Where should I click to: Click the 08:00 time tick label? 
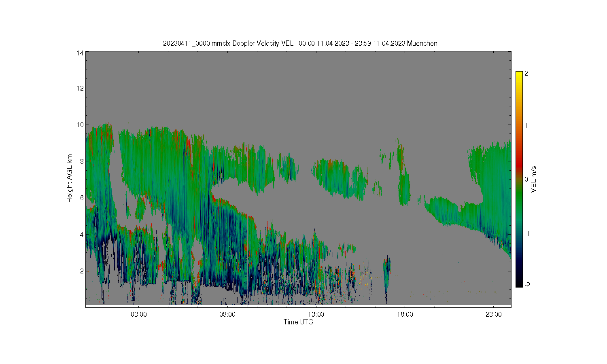coord(227,315)
